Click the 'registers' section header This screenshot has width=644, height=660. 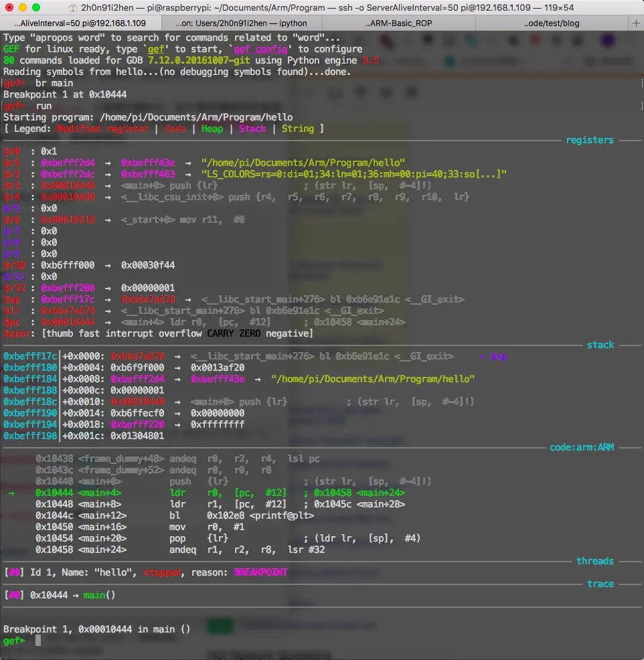coord(589,140)
